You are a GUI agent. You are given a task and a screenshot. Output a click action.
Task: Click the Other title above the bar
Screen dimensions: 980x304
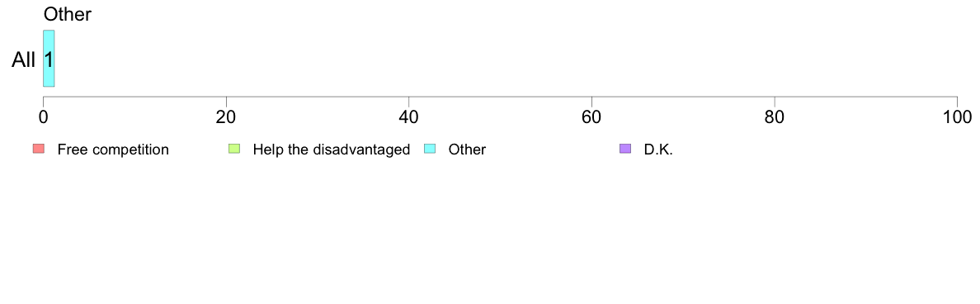click(68, 14)
